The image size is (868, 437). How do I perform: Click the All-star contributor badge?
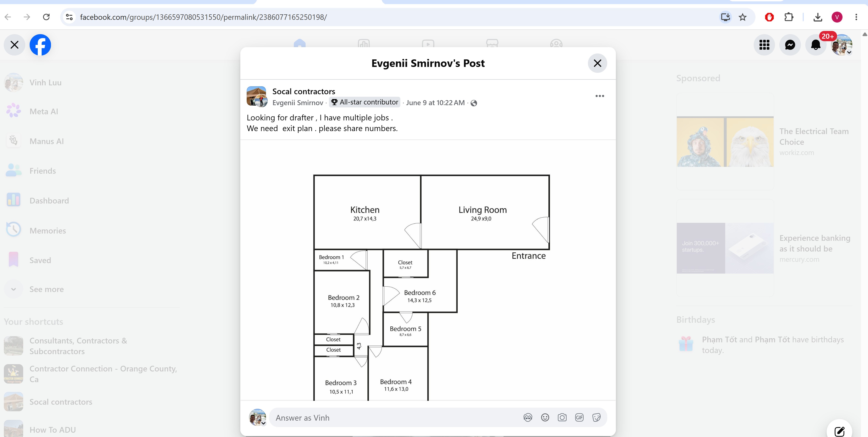tap(365, 102)
